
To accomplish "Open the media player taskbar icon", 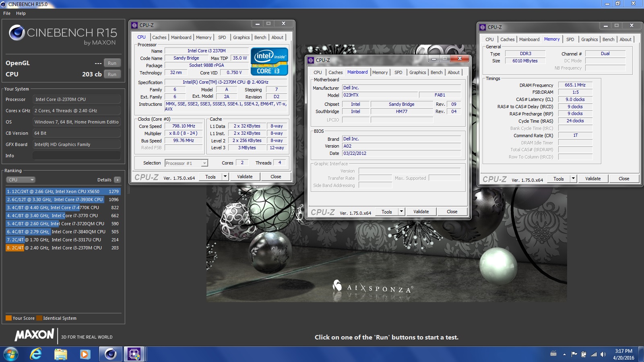I will click(85, 354).
